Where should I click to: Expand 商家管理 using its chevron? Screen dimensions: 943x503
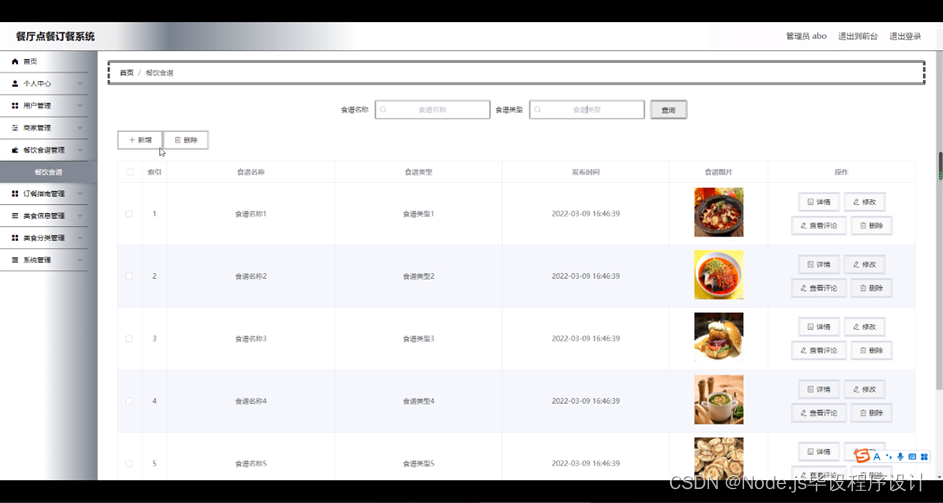(x=80, y=128)
